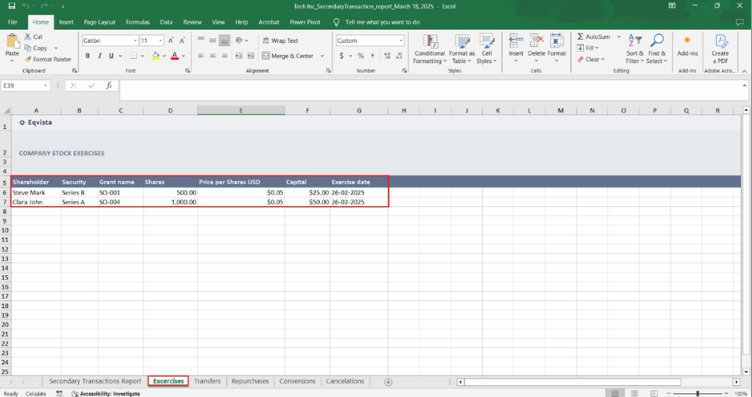Open the Custom number format dropdown
The height and width of the screenshot is (397, 752).
click(x=400, y=41)
